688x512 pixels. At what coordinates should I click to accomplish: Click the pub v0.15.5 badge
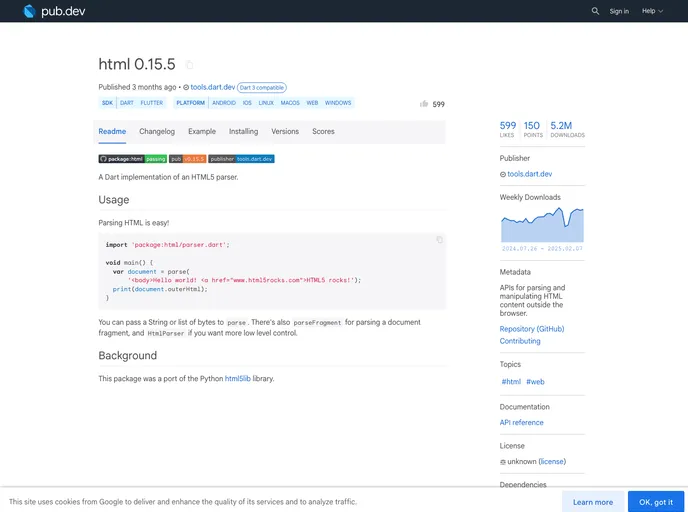click(x=187, y=159)
